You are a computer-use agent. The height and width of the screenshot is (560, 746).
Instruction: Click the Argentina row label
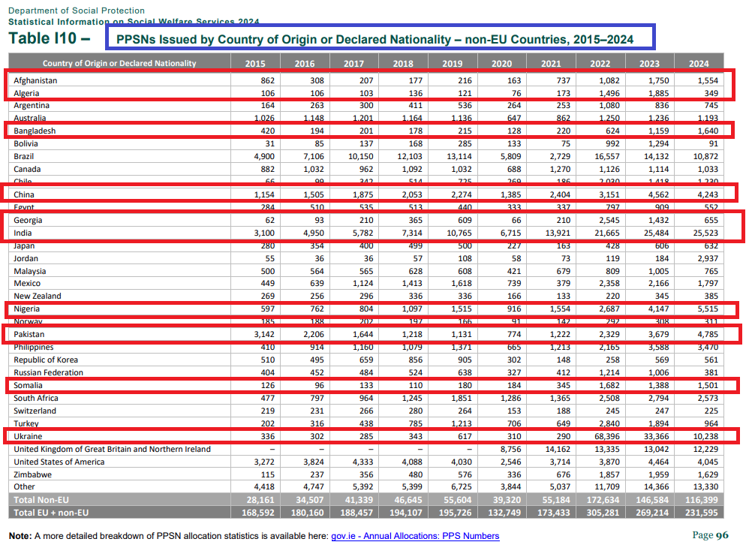tap(32, 105)
